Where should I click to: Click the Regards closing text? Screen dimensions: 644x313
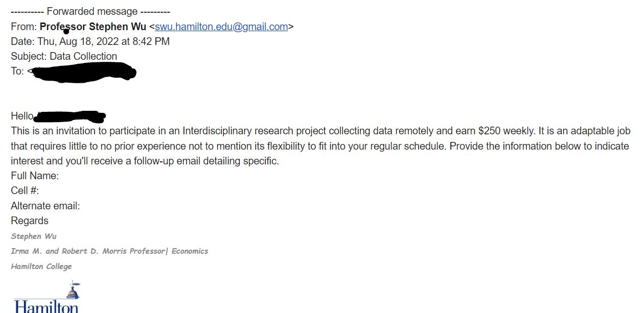tap(30, 221)
